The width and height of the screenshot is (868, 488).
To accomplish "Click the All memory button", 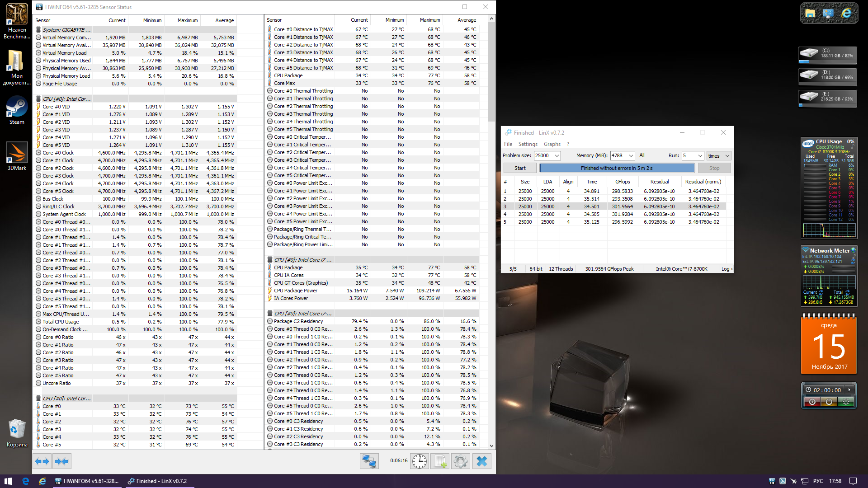I will [x=642, y=155].
